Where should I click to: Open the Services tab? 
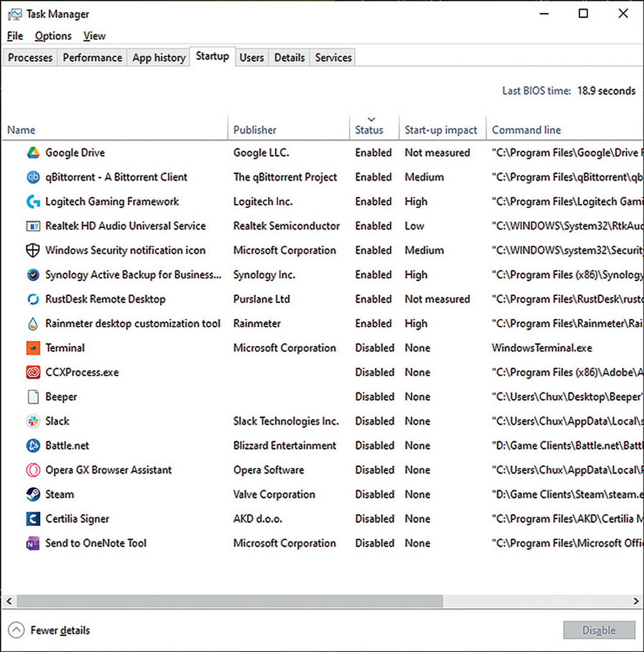pos(333,58)
